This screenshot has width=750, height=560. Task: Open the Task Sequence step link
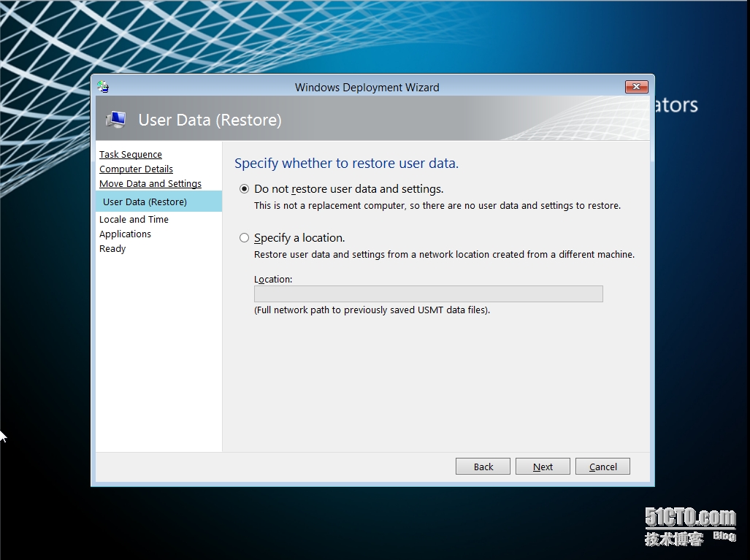tap(131, 155)
